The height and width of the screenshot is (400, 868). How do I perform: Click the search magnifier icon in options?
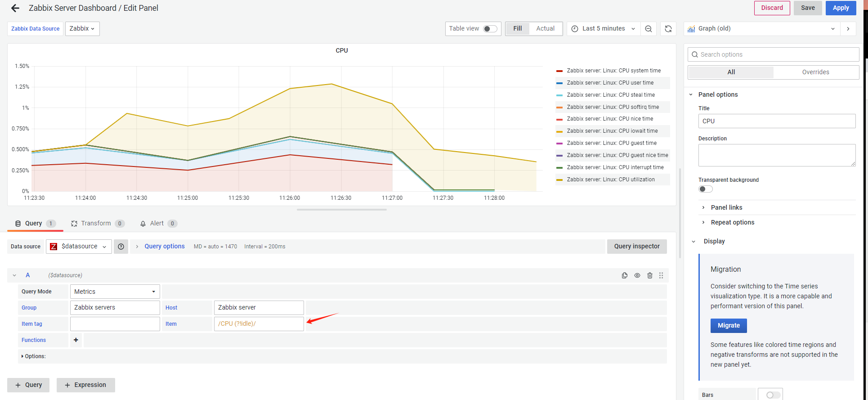[695, 54]
